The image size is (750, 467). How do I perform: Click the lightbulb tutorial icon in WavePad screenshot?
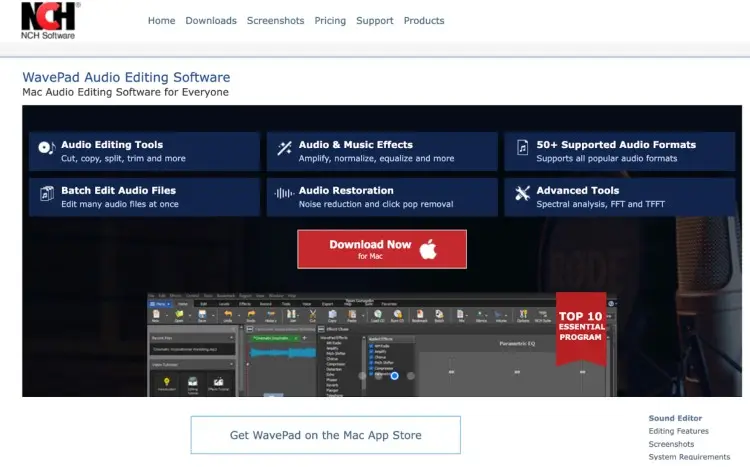pyautogui.click(x=166, y=382)
